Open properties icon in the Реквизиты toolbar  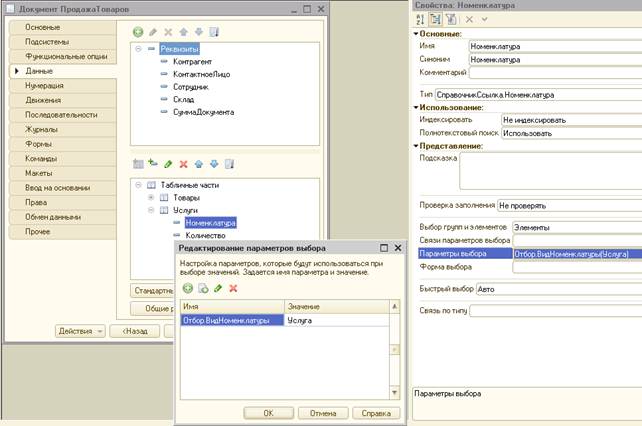(214, 32)
